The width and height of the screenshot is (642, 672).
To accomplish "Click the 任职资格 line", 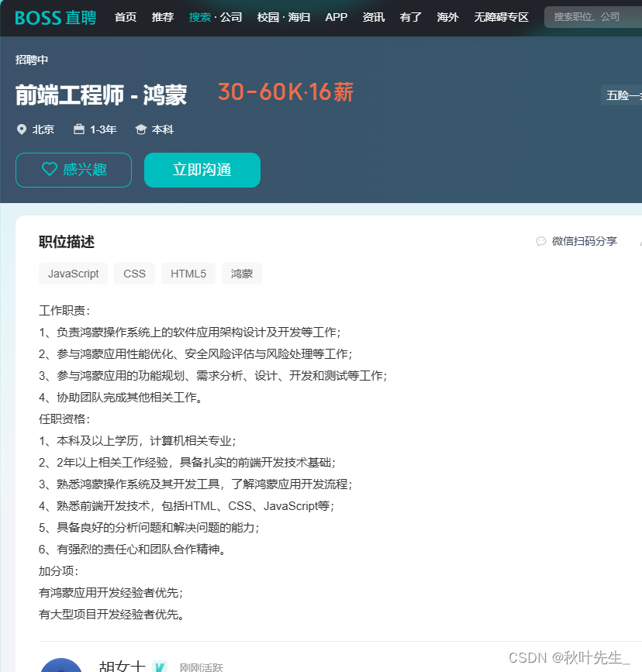I will tap(64, 419).
